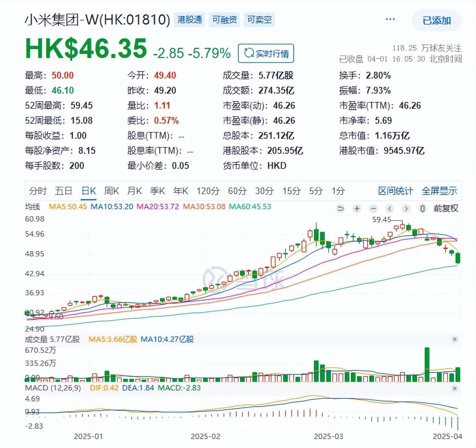This screenshot has height=448, width=476.
Task: Open the 月K monthly chart tab
Action: (x=134, y=191)
